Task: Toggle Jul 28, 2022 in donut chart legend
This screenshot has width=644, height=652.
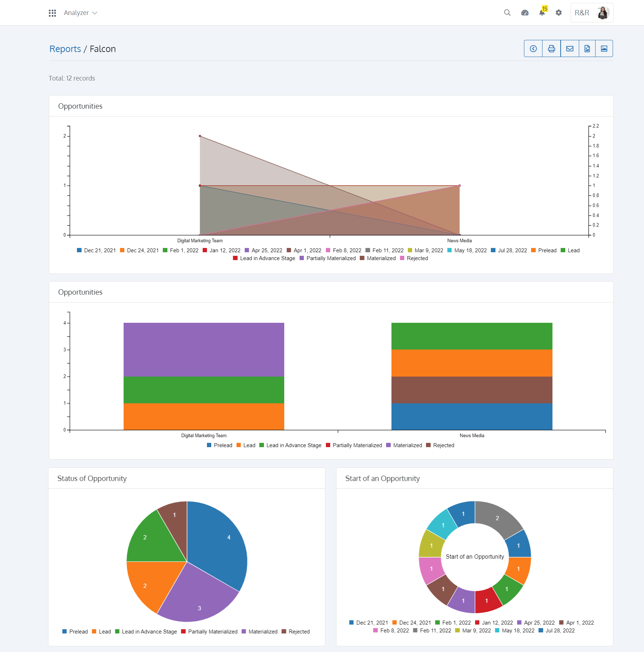Action: point(557,631)
